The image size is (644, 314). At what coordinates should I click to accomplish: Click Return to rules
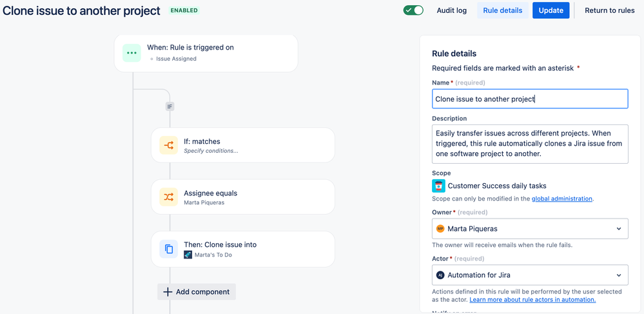pos(609,11)
